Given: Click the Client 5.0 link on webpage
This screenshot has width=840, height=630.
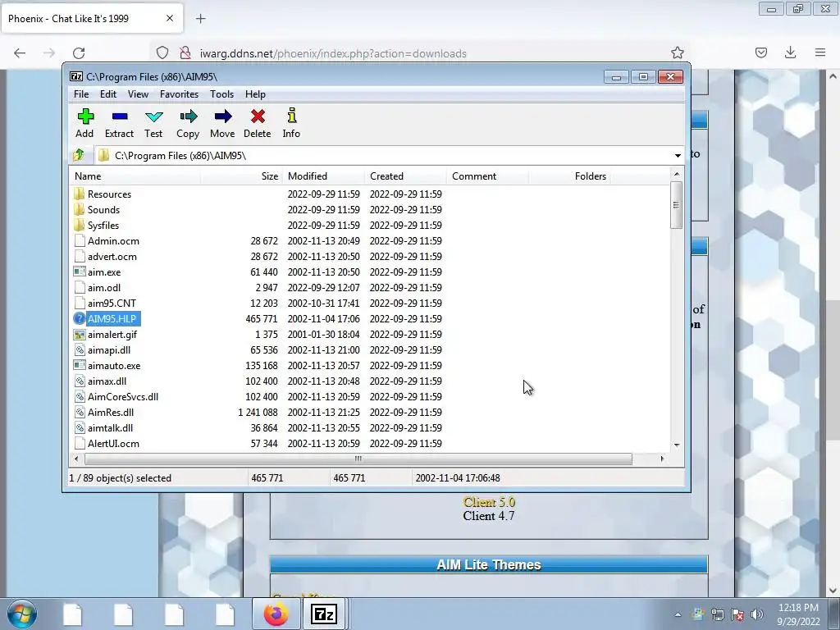Looking at the screenshot, I should click(x=489, y=502).
